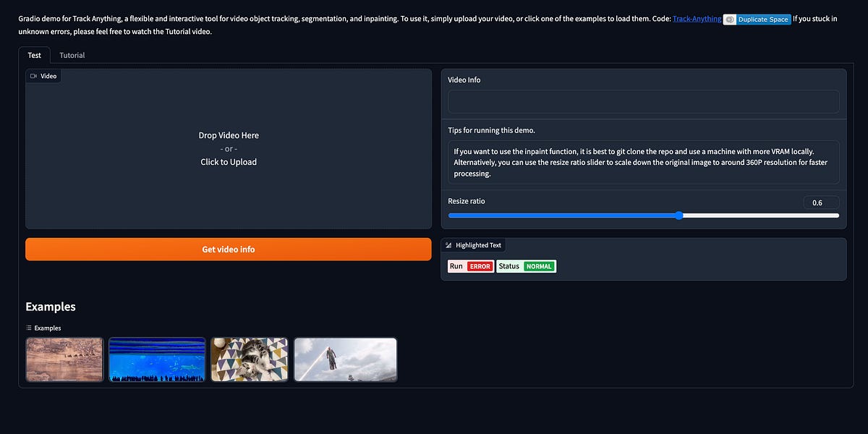Click the Tips for running this demo text box

[643, 162]
